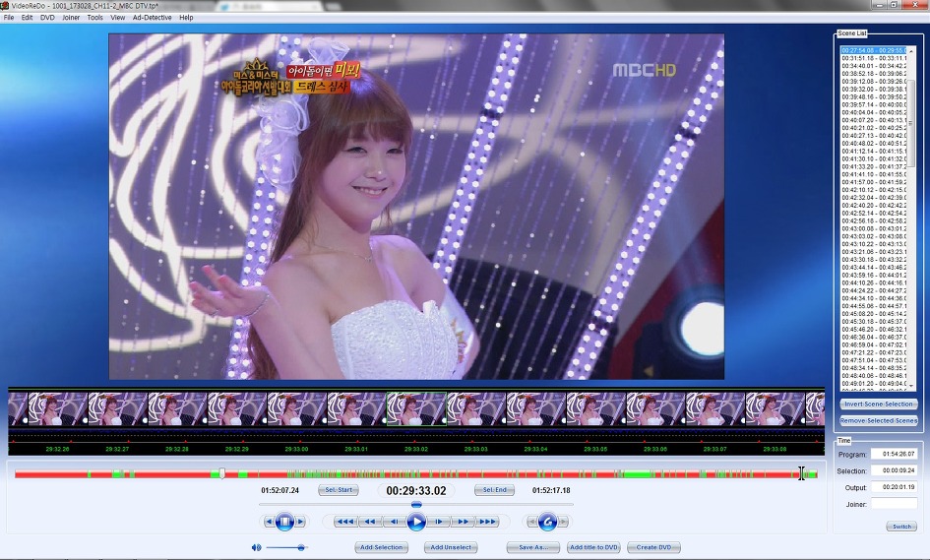Mute audio via speaker icon
This screenshot has height=560, width=930.
click(x=256, y=547)
